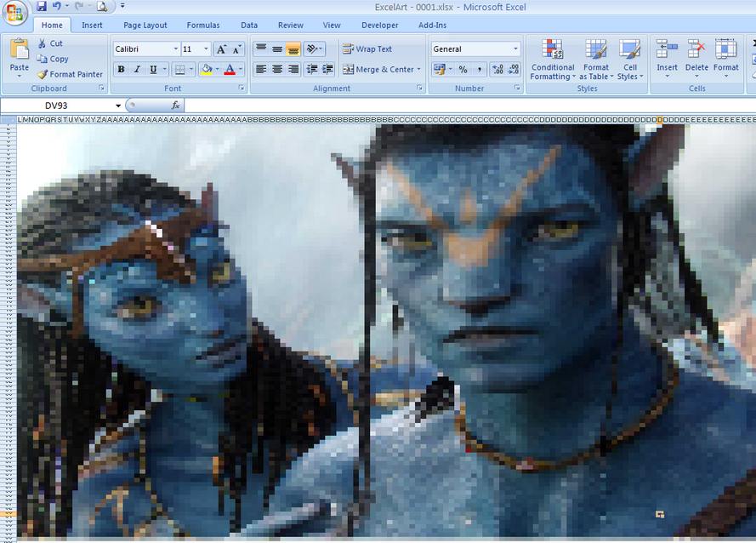Open Format as Table gallery
This screenshot has height=543, width=756.
[596, 60]
